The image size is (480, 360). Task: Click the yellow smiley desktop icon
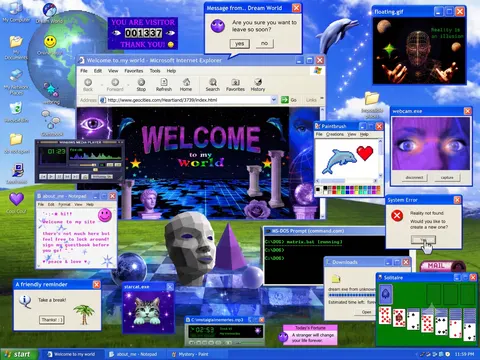click(x=50, y=42)
